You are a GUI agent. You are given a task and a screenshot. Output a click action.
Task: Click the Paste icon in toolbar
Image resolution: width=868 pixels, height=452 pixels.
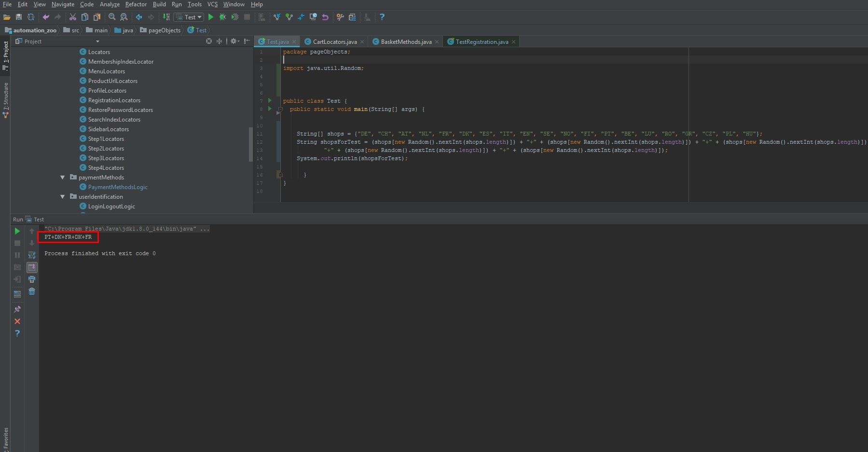pyautogui.click(x=97, y=17)
